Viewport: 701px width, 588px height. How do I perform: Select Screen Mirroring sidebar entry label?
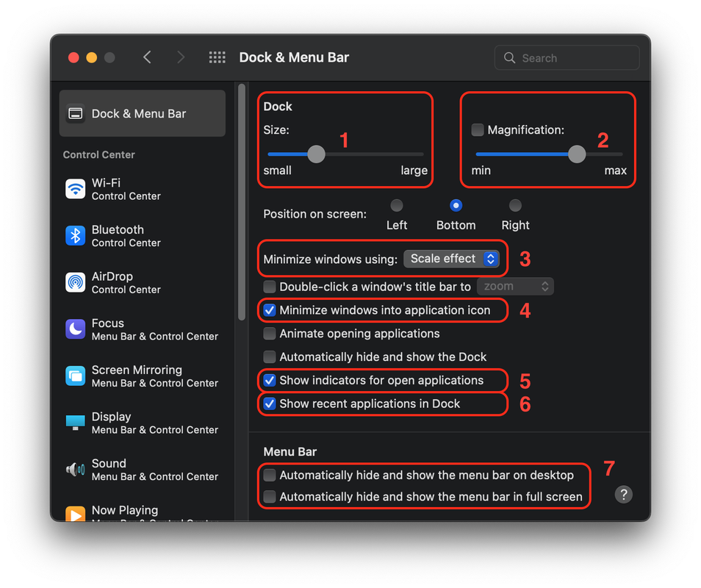(x=137, y=370)
